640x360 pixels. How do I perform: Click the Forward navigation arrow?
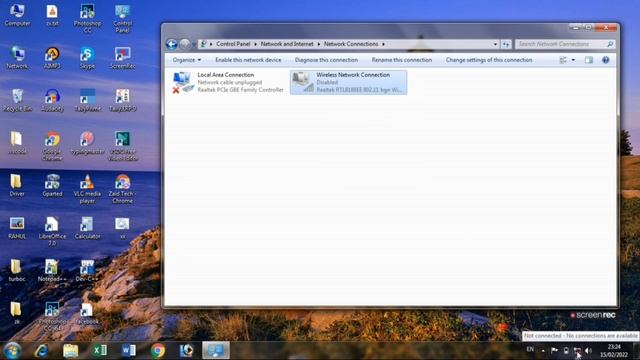pos(184,44)
